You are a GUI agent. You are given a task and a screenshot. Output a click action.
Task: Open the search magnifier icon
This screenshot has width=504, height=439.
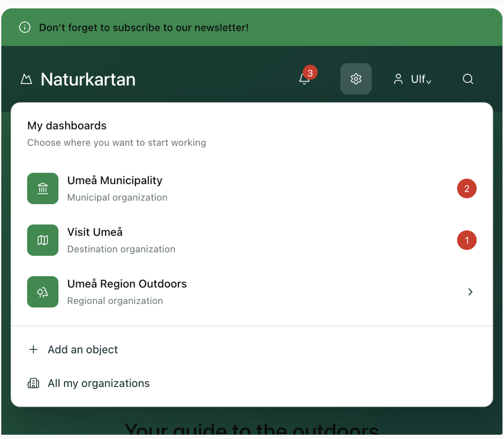tap(468, 79)
